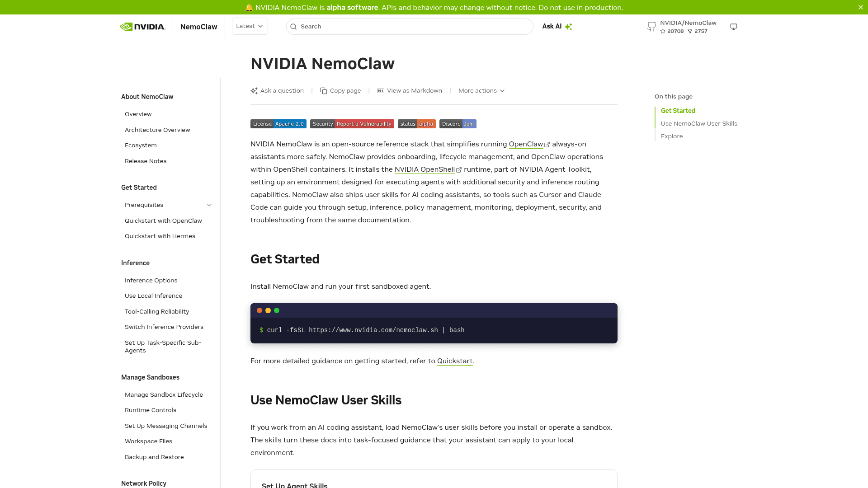The width and height of the screenshot is (868, 488).
Task: Open Quickstart with OpenClaw
Action: click(163, 221)
